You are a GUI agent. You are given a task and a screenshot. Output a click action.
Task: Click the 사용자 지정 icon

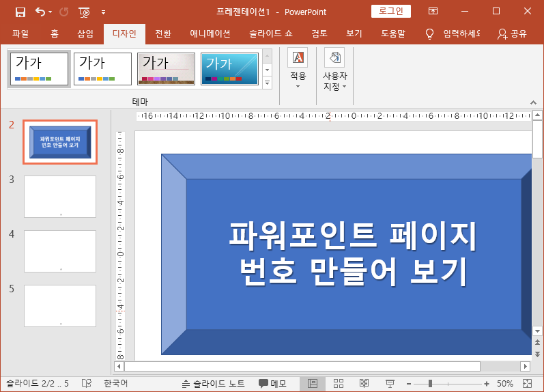tap(334, 57)
